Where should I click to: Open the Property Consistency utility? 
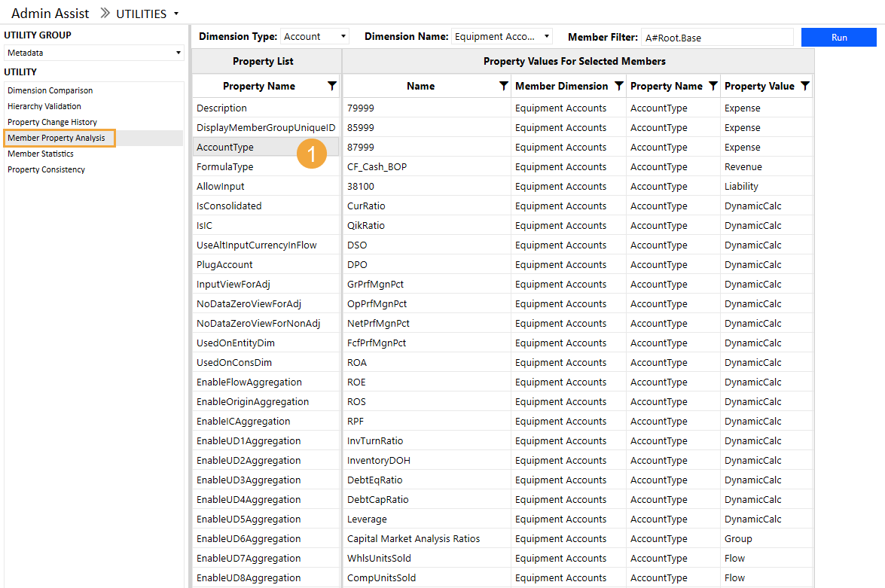pyautogui.click(x=46, y=169)
